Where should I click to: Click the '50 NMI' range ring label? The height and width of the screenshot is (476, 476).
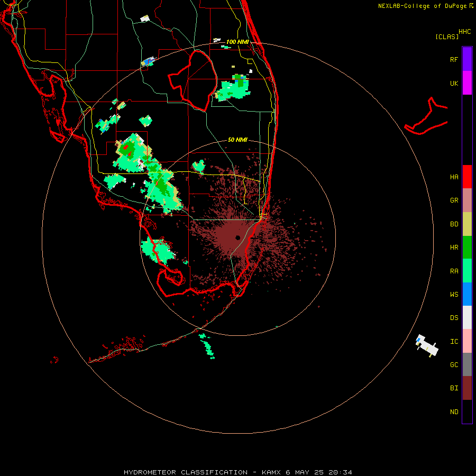coord(237,140)
